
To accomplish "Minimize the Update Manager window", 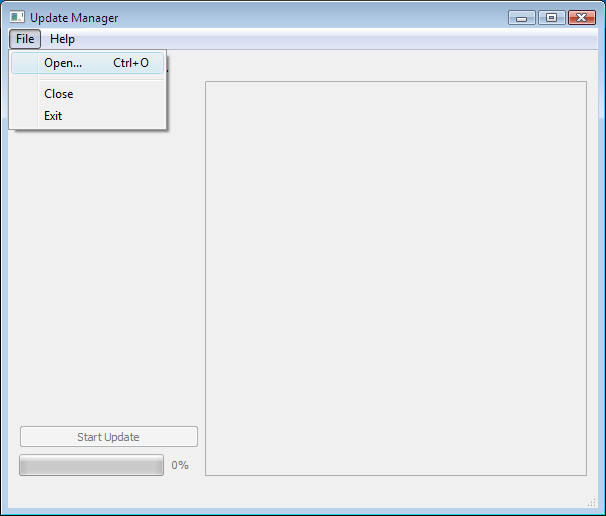I will (521, 17).
